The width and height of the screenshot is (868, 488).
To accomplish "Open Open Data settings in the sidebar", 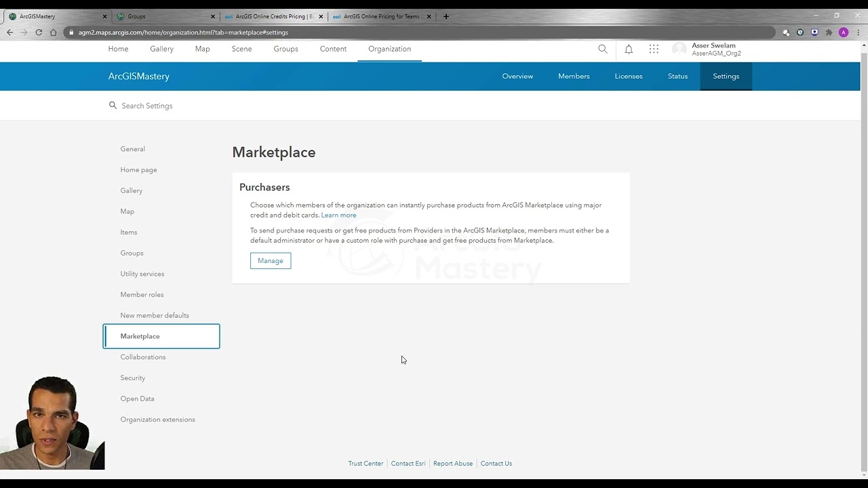I will (x=137, y=399).
